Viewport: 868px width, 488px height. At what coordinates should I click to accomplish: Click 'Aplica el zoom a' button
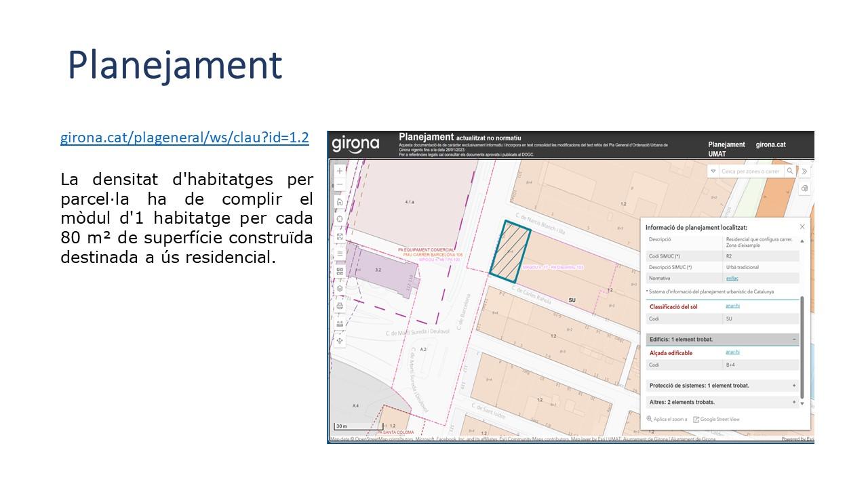[x=667, y=420]
